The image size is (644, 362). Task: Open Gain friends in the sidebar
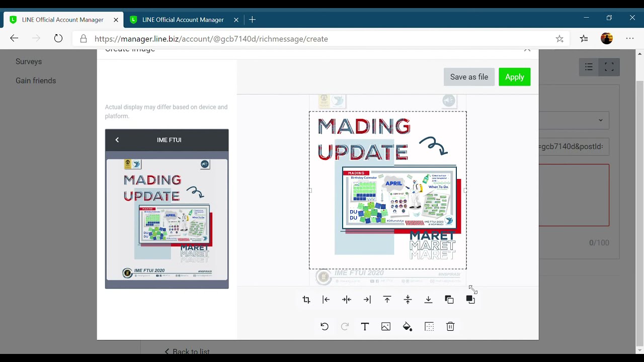36,80
